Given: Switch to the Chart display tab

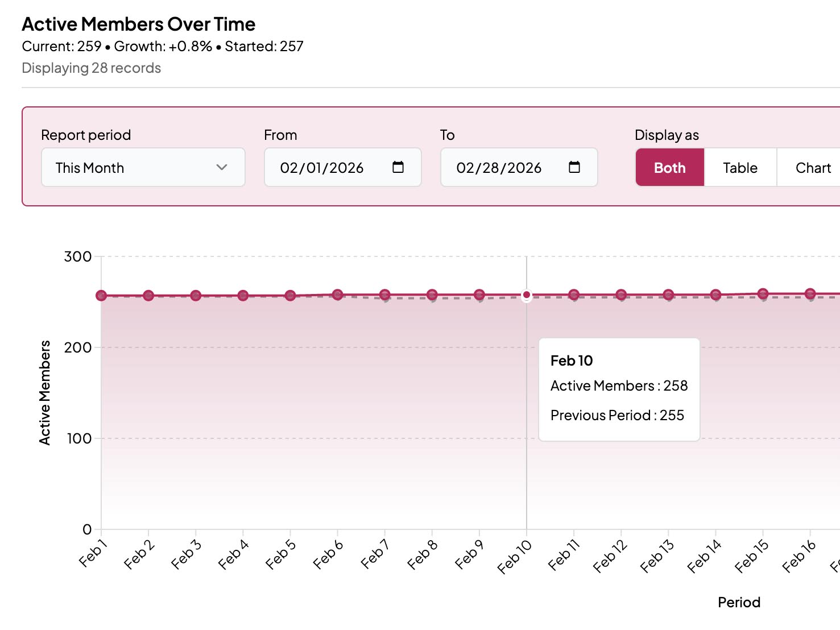Looking at the screenshot, I should (813, 167).
